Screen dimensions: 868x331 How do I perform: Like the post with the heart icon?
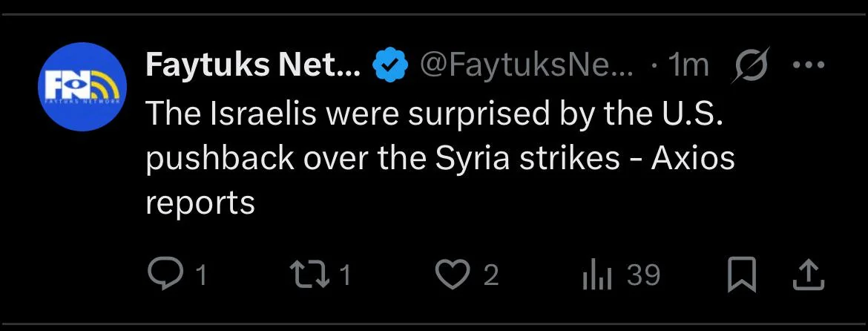[x=453, y=275]
